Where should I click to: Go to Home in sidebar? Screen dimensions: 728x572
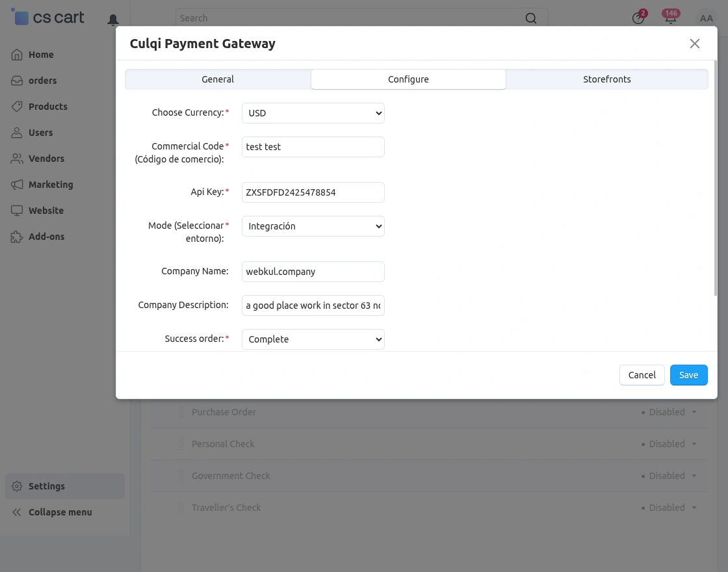(x=41, y=55)
